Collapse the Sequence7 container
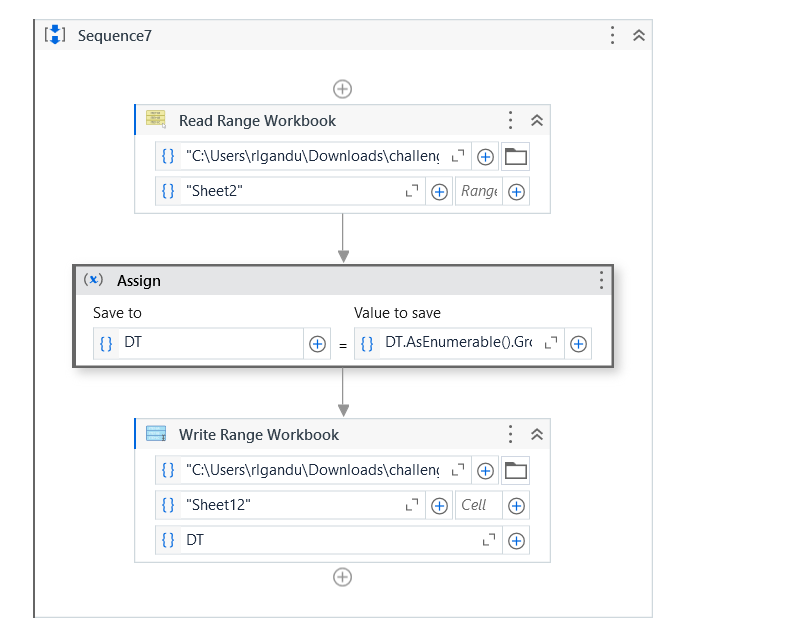Image resolution: width=805 pixels, height=640 pixels. pos(639,36)
